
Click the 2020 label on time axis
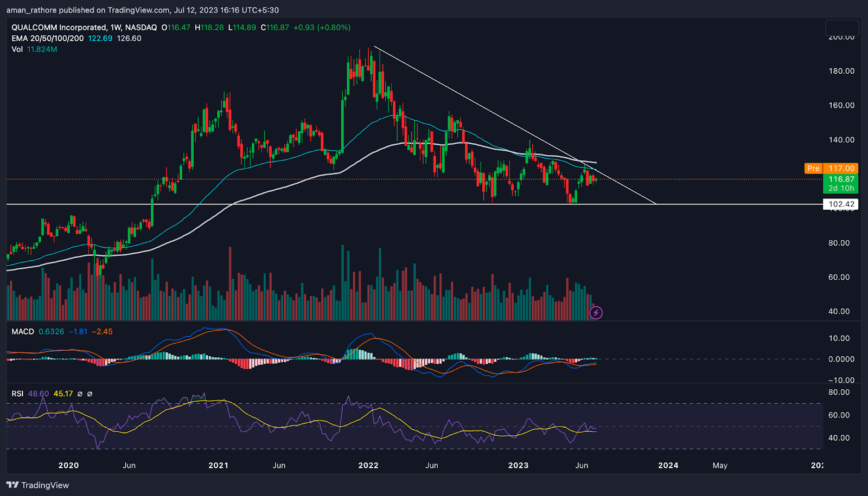[x=68, y=466]
